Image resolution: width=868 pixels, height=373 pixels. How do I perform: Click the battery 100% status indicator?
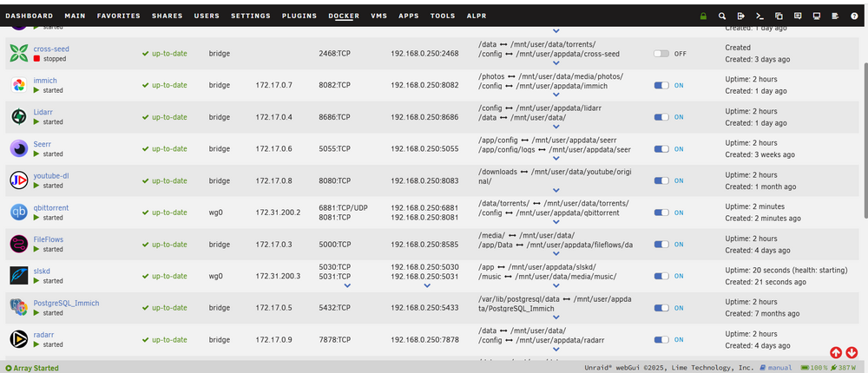tap(812, 368)
